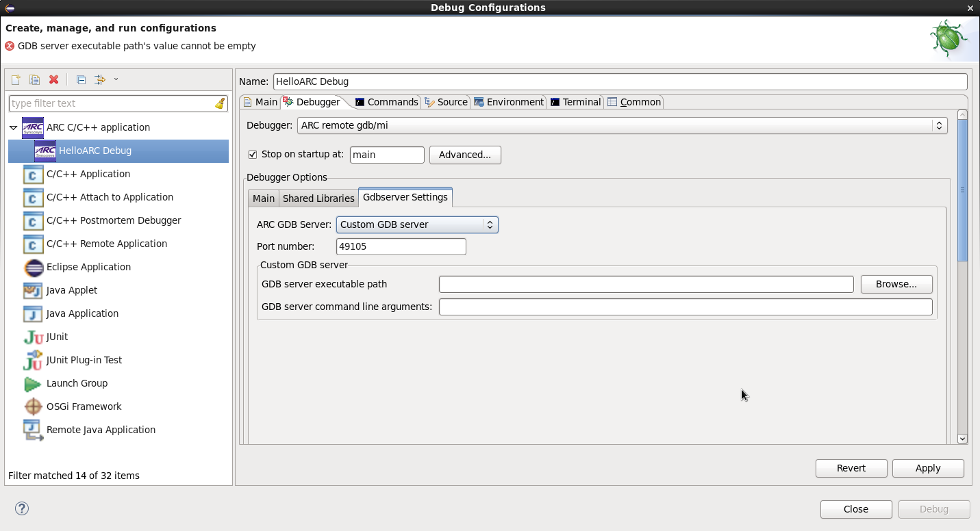Click the Browse... button
The height and width of the screenshot is (531, 980).
(x=896, y=284)
